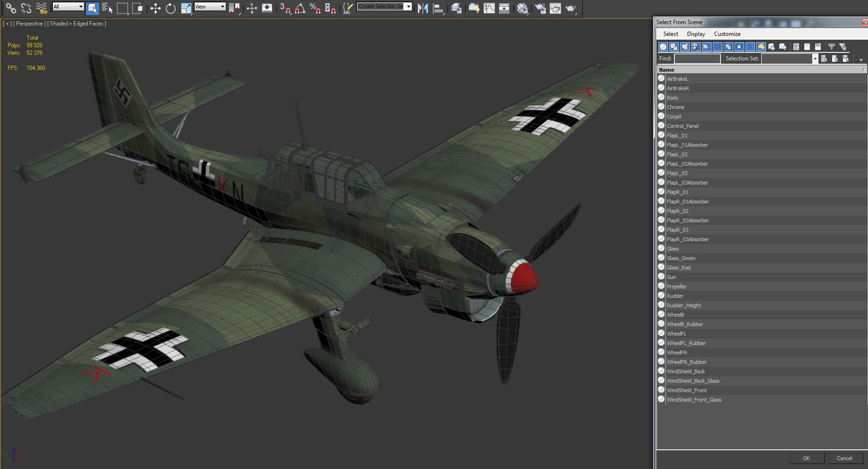
Task: Open Edit Named Selection Sets
Action: [348, 8]
